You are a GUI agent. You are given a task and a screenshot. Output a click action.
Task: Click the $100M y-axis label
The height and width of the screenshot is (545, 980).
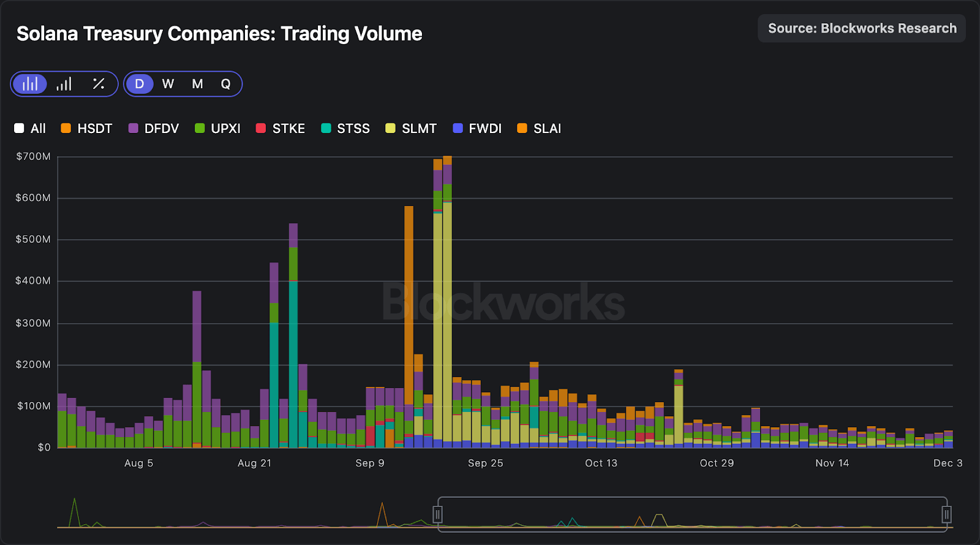(x=33, y=406)
